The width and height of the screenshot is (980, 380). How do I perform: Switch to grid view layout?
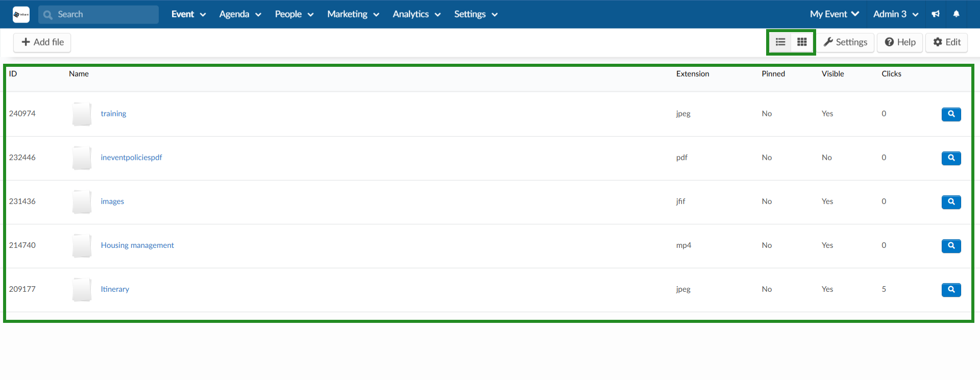(802, 42)
